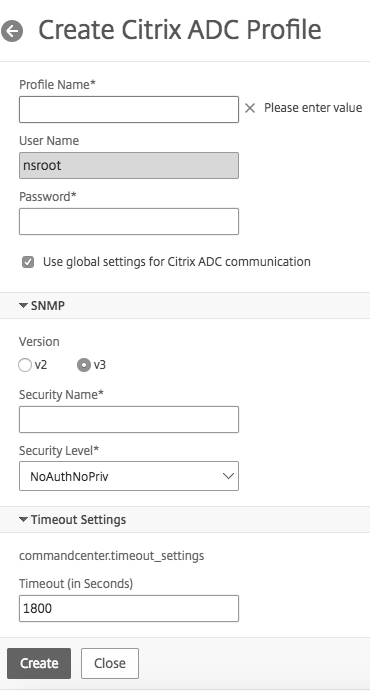Viewport: 370px width, 691px height.
Task: Click the User Name label
Action: pyautogui.click(x=49, y=141)
